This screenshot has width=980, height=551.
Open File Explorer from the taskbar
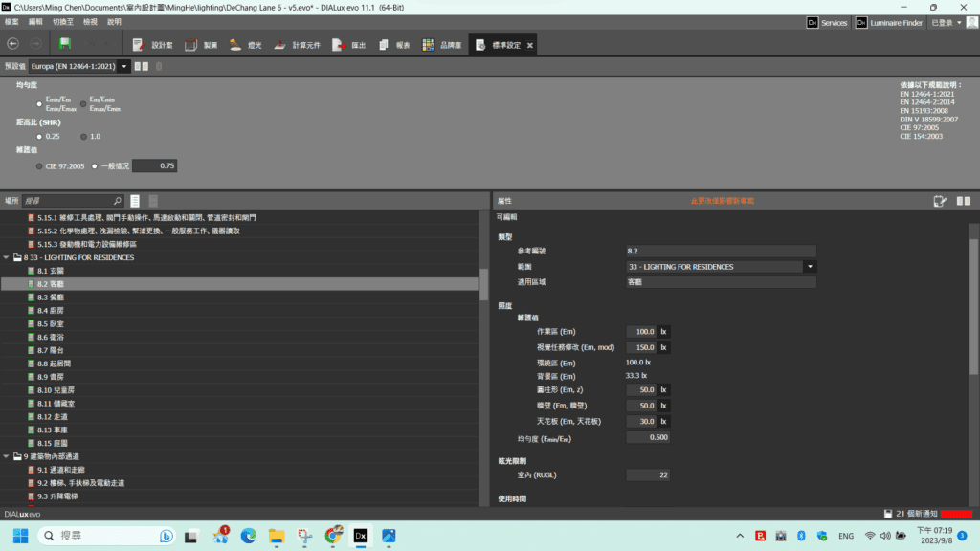point(277,536)
